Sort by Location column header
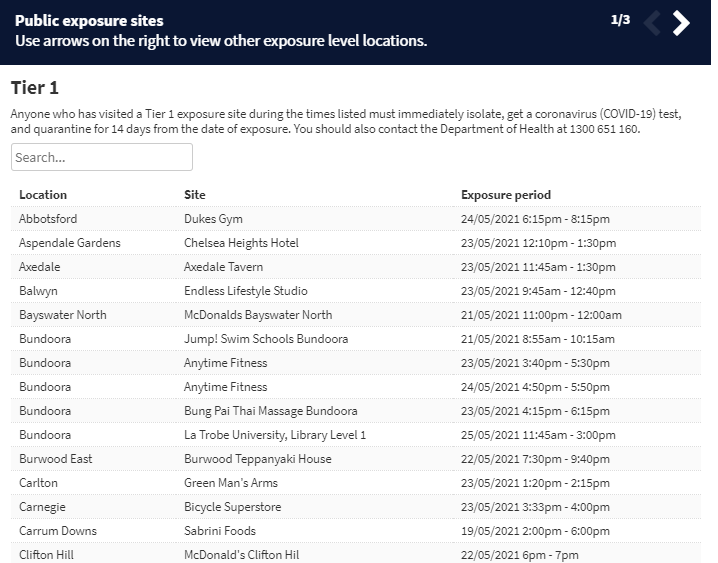This screenshot has width=718, height=563. pyautogui.click(x=43, y=195)
